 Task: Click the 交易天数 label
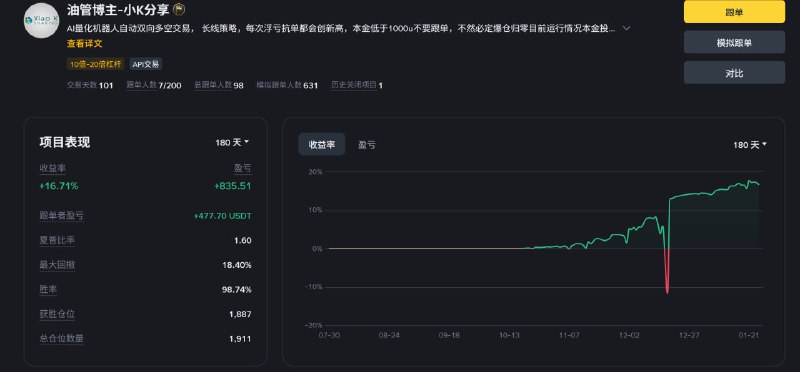82,85
